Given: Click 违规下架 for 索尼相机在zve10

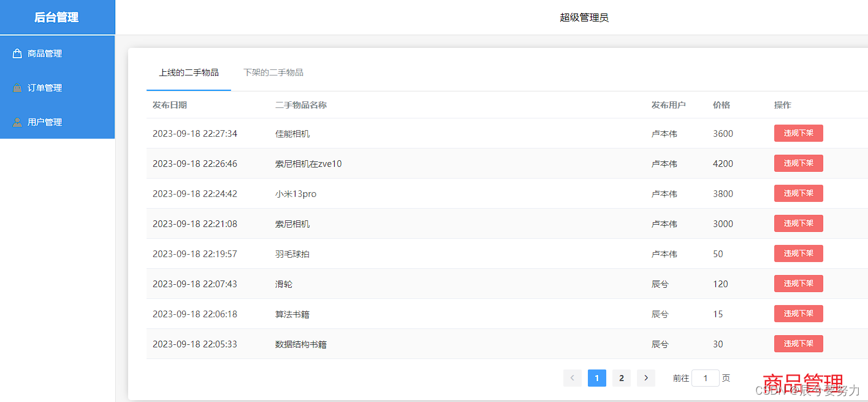Looking at the screenshot, I should [798, 163].
